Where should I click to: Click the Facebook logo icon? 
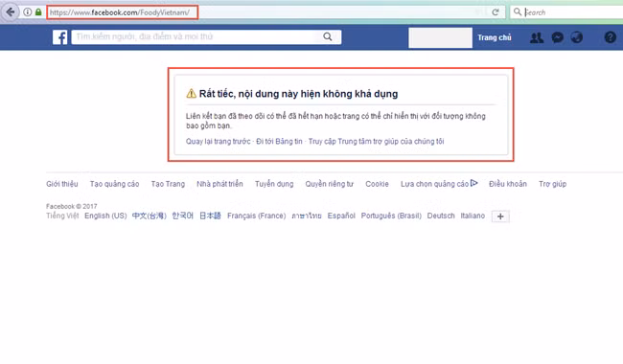click(x=60, y=37)
